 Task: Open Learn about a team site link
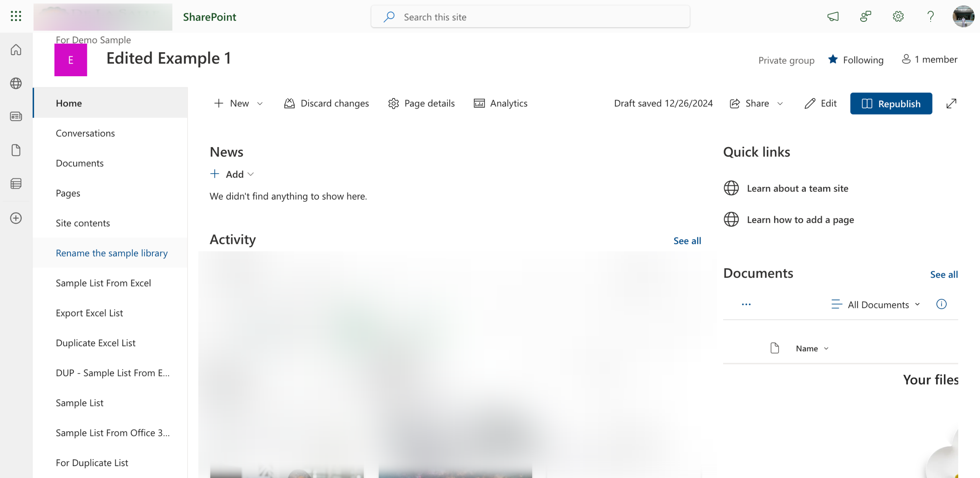click(797, 188)
